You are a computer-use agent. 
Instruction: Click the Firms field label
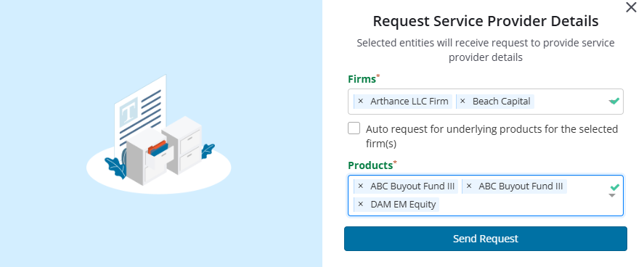coord(362,79)
